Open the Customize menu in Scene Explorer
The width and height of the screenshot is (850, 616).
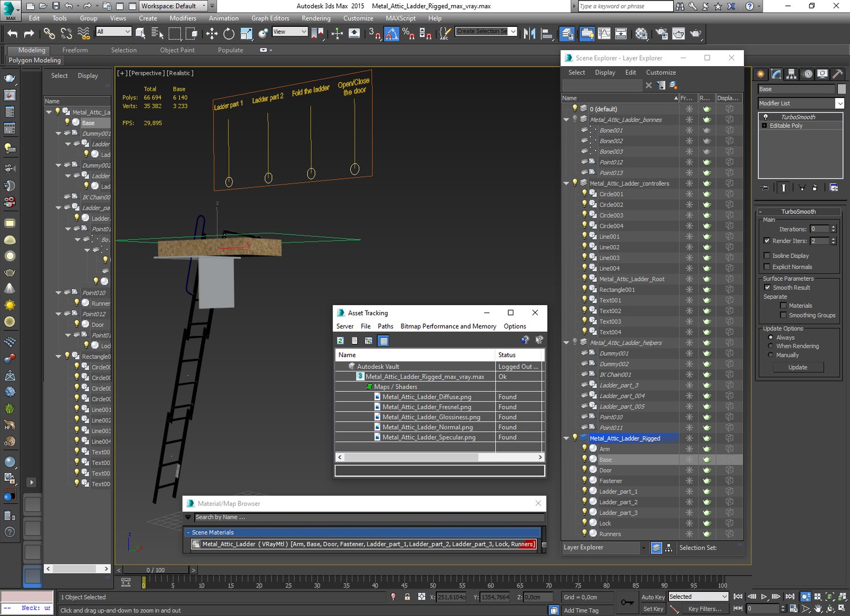click(661, 72)
